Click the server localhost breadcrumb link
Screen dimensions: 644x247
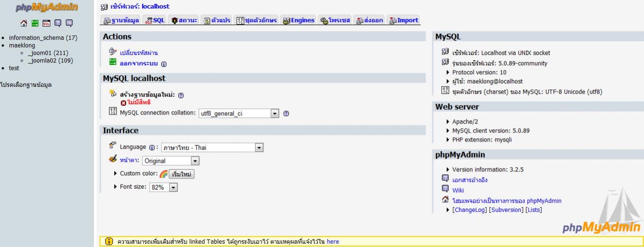pyautogui.click(x=140, y=7)
